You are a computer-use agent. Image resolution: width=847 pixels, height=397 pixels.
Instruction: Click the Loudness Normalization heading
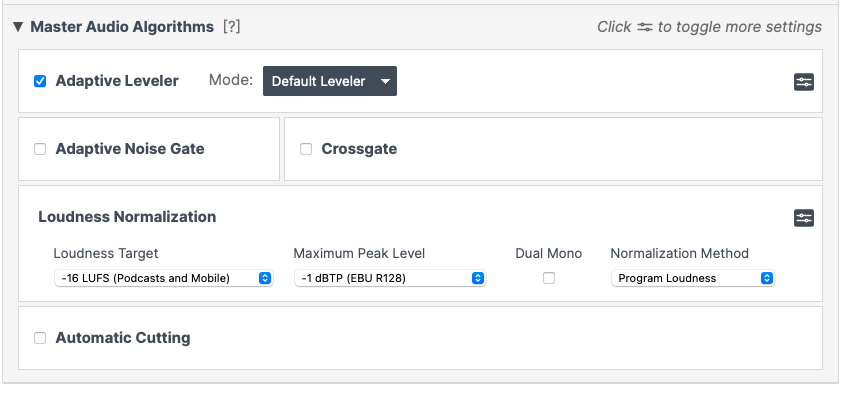[x=127, y=217]
